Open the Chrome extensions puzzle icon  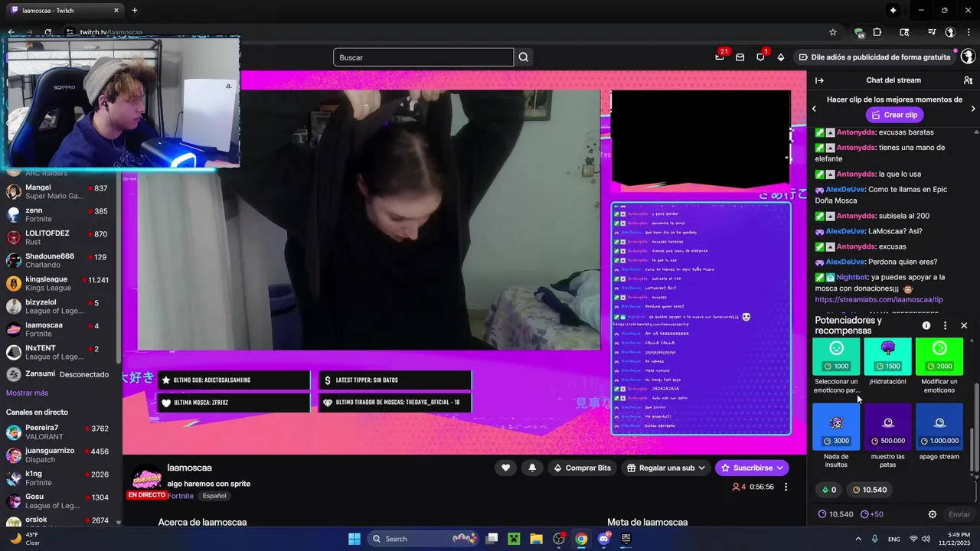(877, 32)
